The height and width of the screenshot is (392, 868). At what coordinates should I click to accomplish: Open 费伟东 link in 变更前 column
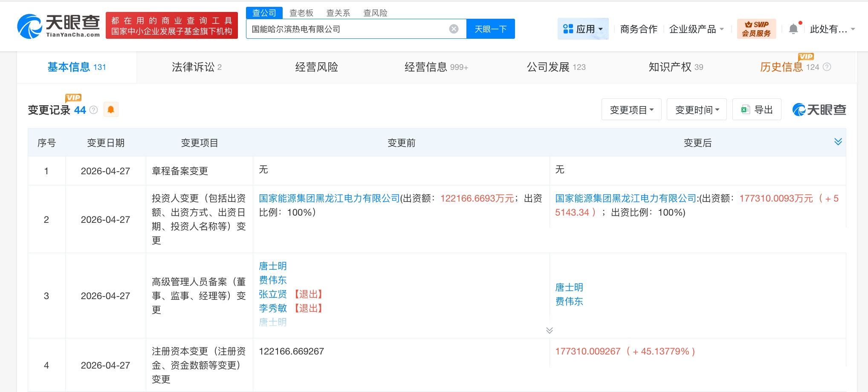[x=273, y=280]
